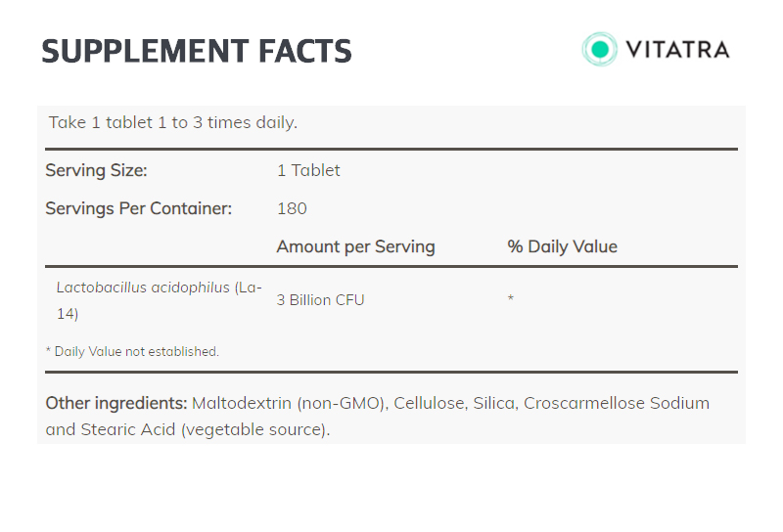
Task: Click the Other ingredients bold label
Action: 116,403
